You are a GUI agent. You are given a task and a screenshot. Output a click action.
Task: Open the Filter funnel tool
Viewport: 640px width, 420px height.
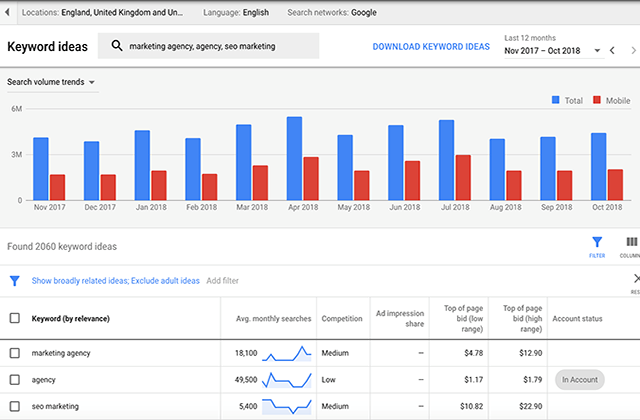point(597,241)
